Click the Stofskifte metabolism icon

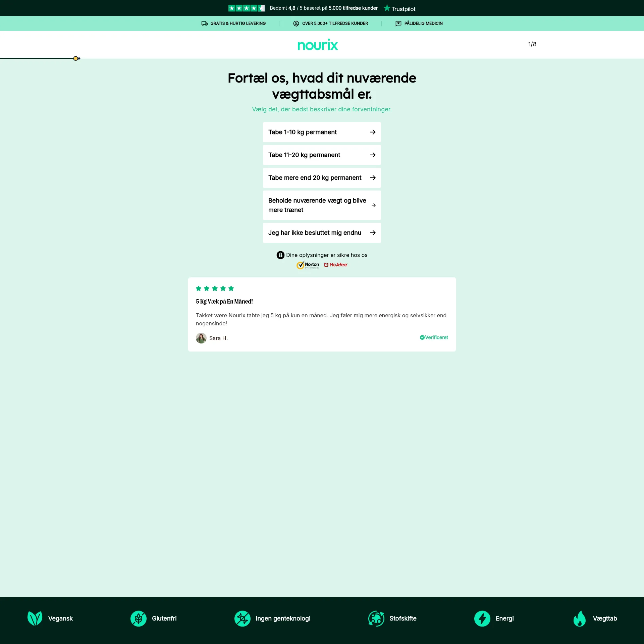(x=376, y=619)
